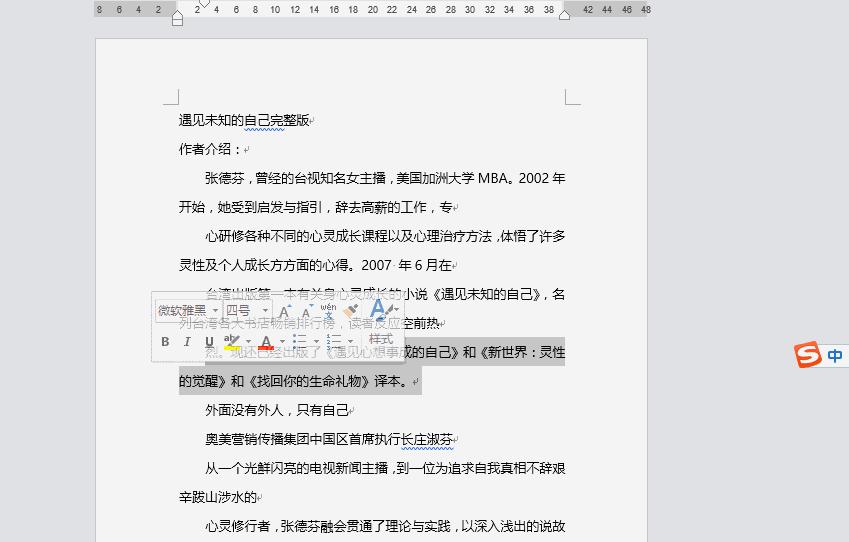Apply bullet list formatting

(x=299, y=341)
